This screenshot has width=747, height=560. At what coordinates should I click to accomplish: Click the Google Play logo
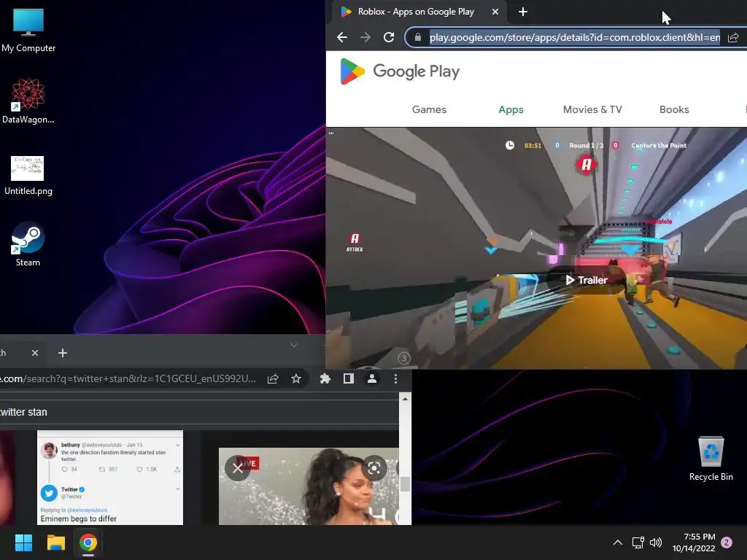(x=400, y=71)
